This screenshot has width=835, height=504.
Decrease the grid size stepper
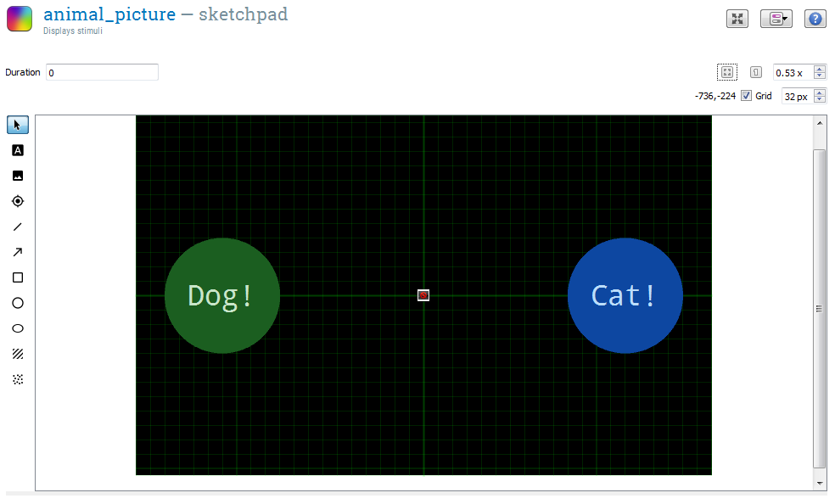[820, 100]
